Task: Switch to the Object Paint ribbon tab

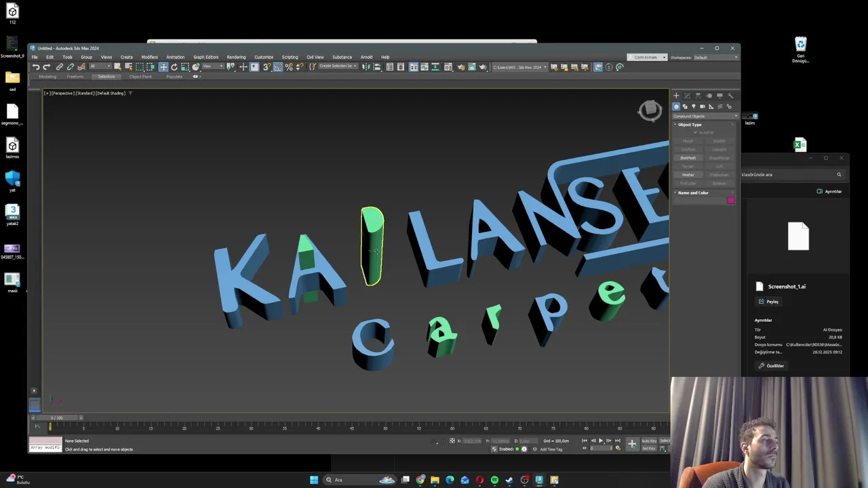Action: 140,77
